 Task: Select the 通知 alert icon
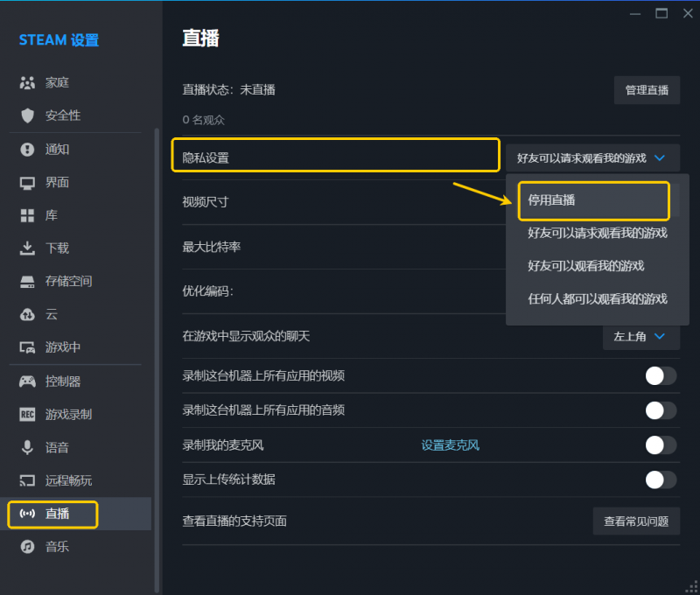27,149
